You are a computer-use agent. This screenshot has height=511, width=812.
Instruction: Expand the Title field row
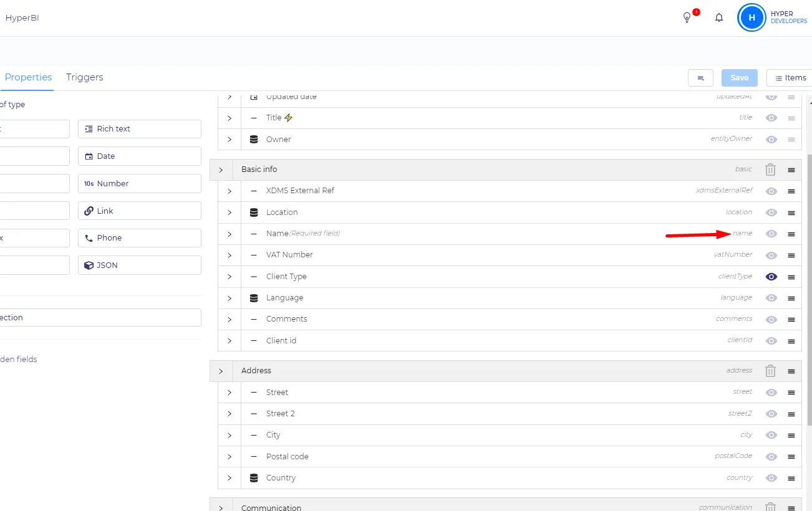(x=230, y=118)
